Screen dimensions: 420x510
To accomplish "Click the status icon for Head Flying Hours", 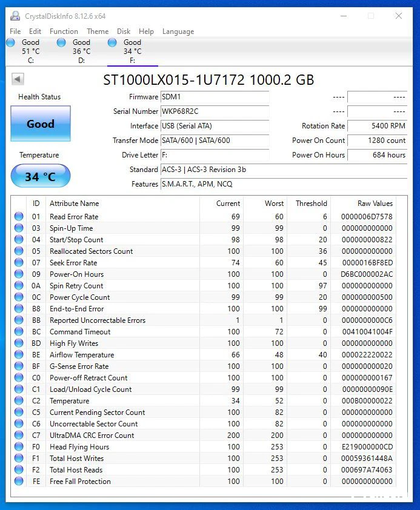I will 19,446.
